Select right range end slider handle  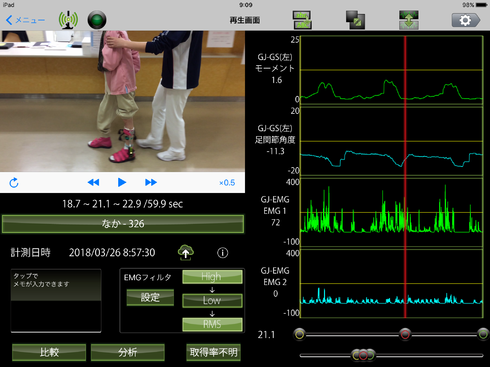[483, 334]
